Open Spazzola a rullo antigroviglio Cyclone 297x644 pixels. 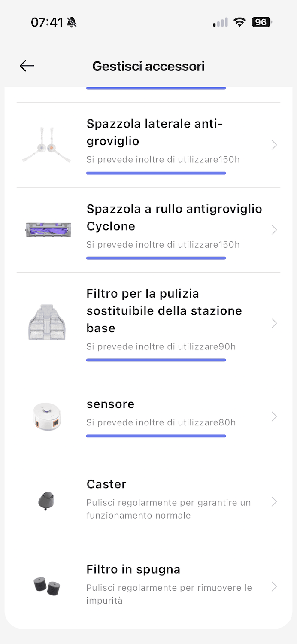[174, 217]
